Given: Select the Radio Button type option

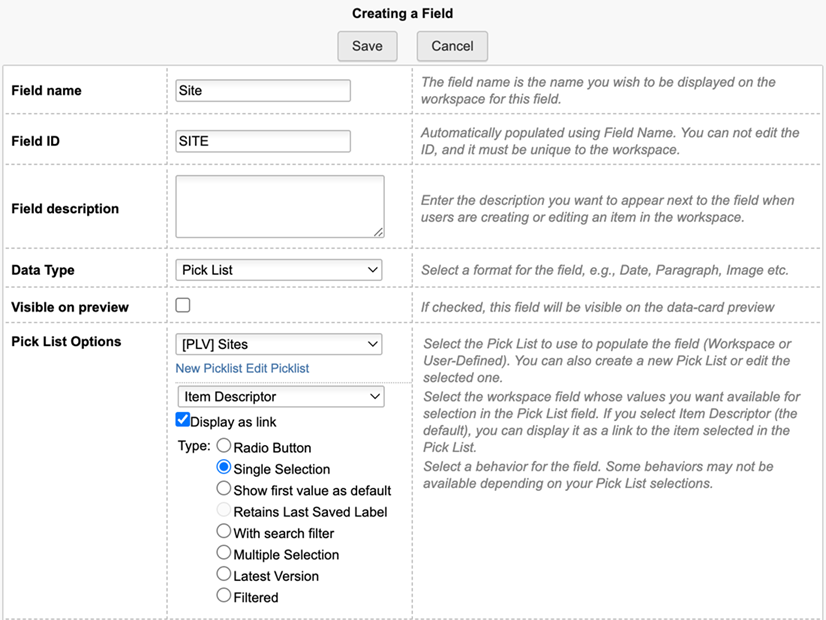Looking at the screenshot, I should (224, 446).
